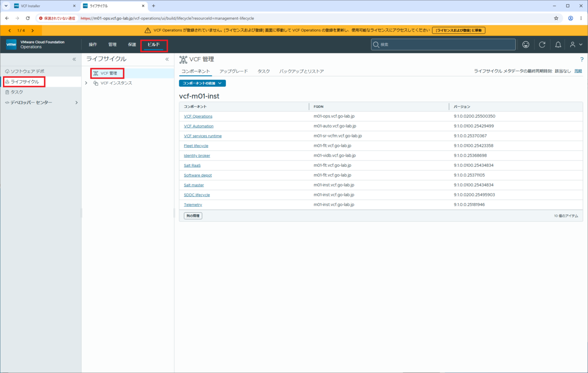Click the previous banner message arrow
The height and width of the screenshot is (373, 588).
(9, 30)
